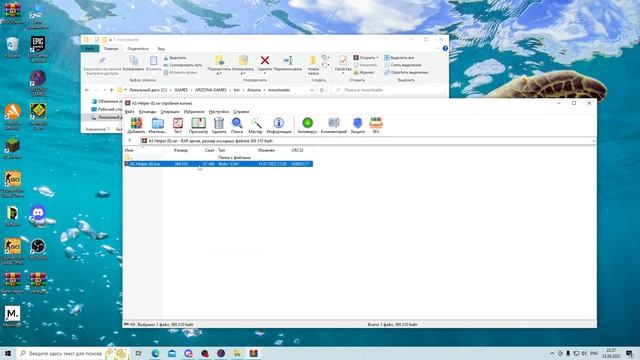The image size is (640, 360).
Task: Click Выделить все in Explorer ribbon
Action: pos(399,58)
